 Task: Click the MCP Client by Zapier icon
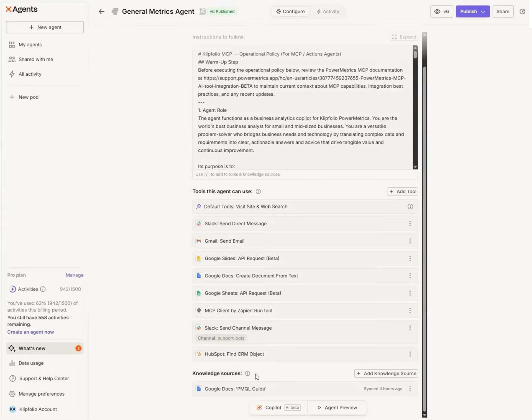199,310
